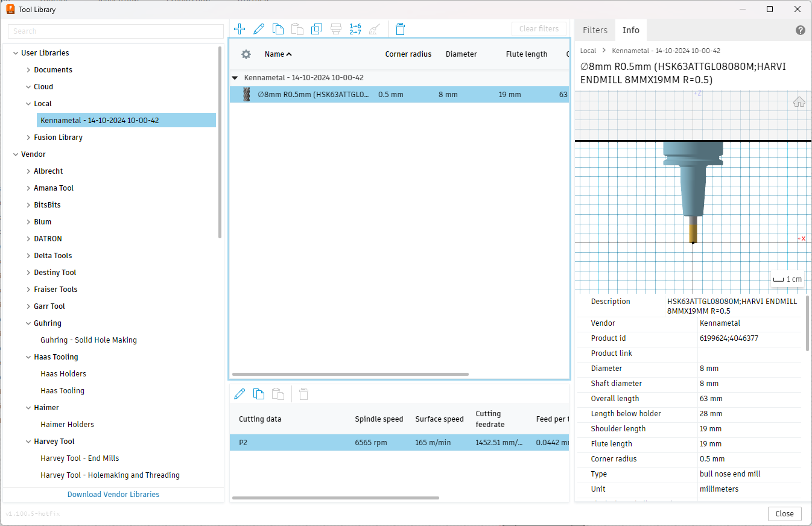Renumber tools using the 1-6 2-7 icon

click(355, 29)
